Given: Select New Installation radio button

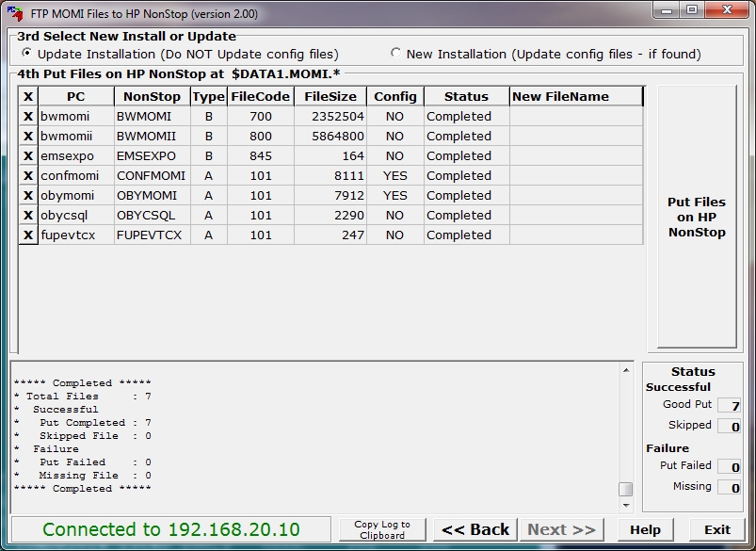Looking at the screenshot, I should pos(395,54).
